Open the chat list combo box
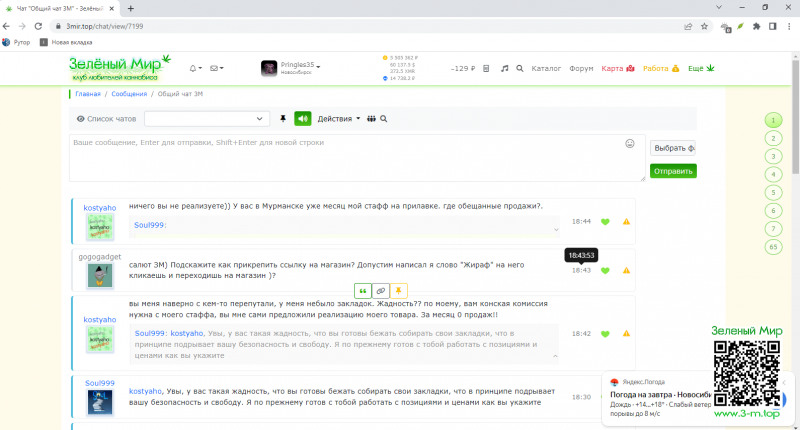Screen dimensions: 800x430 [208, 119]
